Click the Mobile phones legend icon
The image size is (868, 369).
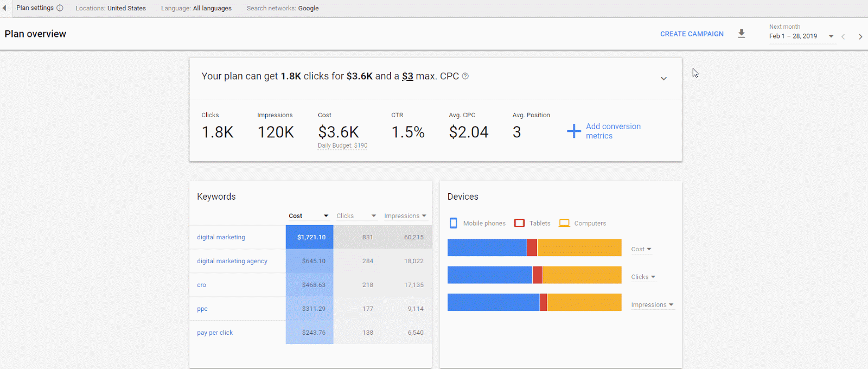click(x=454, y=223)
